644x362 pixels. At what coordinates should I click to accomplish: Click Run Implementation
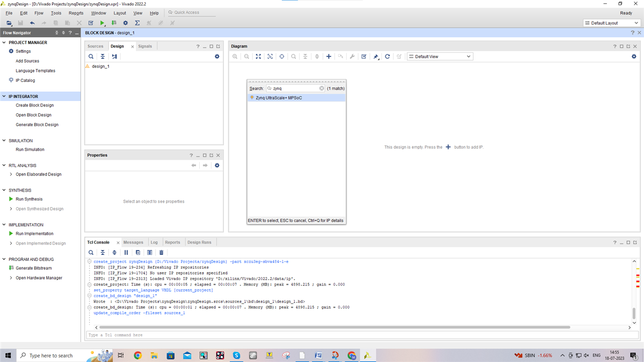34,234
